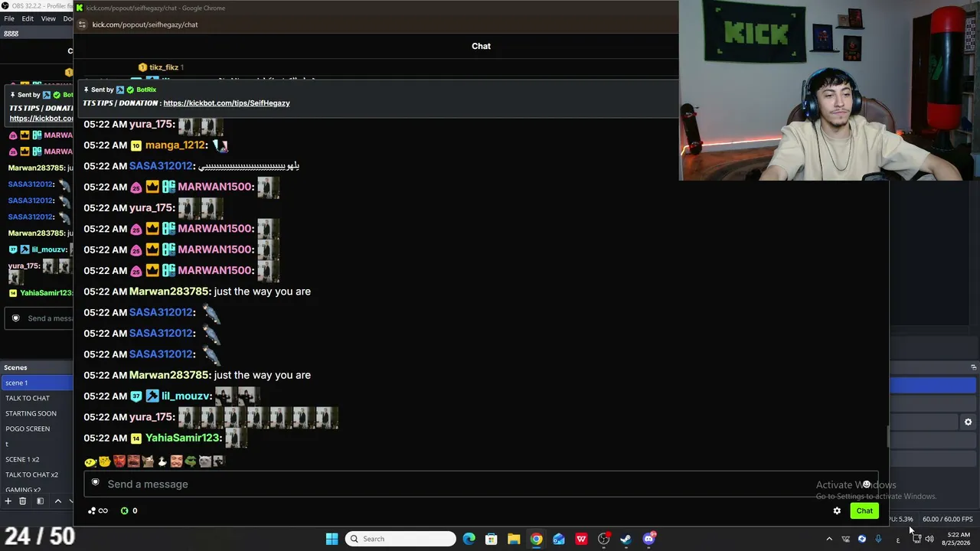Select the first yellow emote in quick bar
This screenshot has width=980, height=551.
click(x=90, y=461)
